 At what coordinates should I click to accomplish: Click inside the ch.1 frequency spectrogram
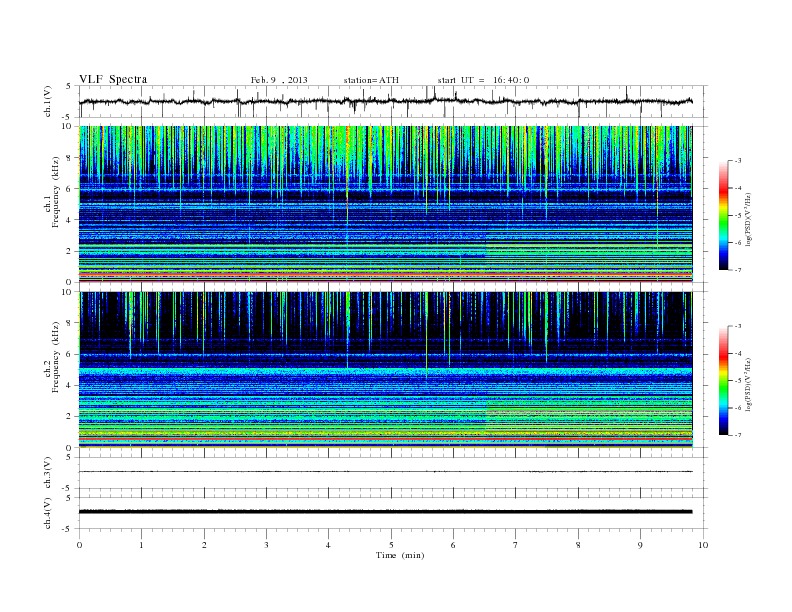click(x=385, y=204)
